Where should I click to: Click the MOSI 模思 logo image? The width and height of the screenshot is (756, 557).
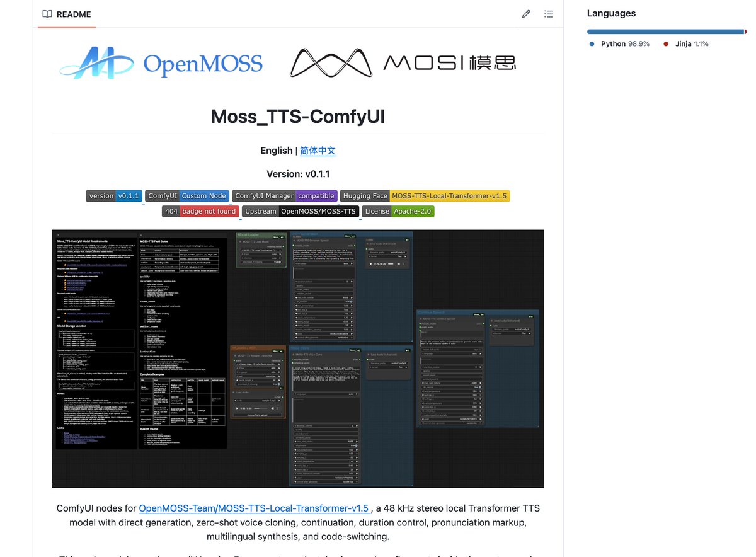pos(403,63)
